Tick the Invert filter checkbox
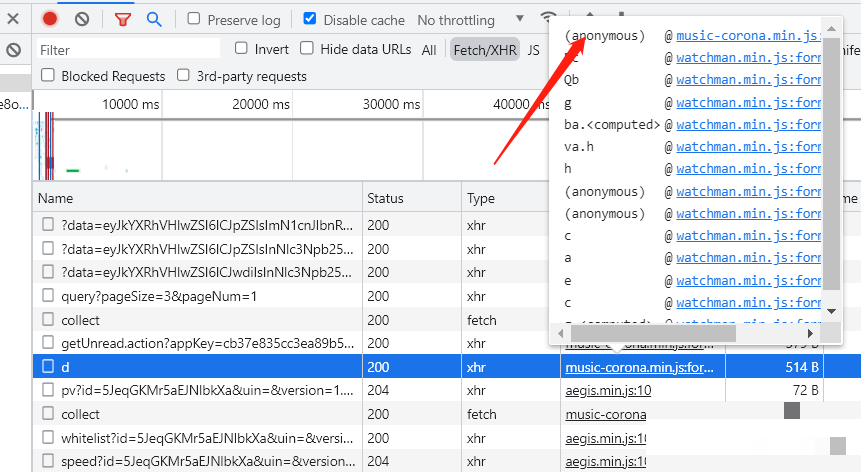 point(241,48)
